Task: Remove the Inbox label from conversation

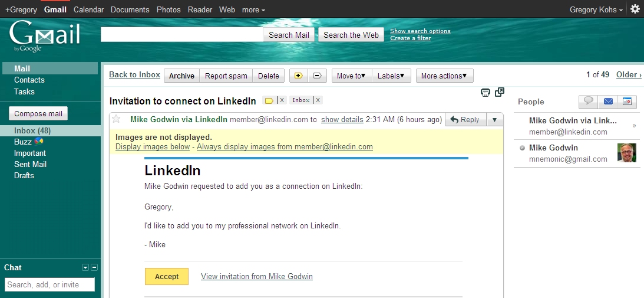Action: (318, 100)
